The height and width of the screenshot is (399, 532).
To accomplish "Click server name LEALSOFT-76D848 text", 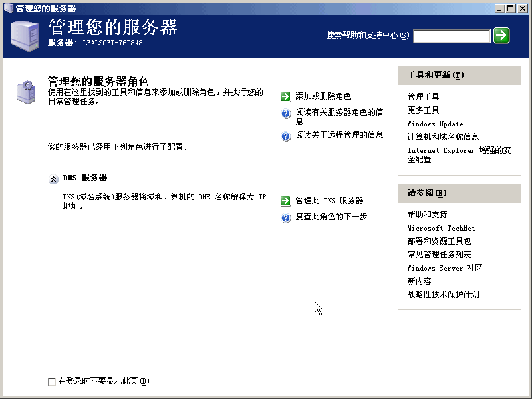I will tap(112, 43).
